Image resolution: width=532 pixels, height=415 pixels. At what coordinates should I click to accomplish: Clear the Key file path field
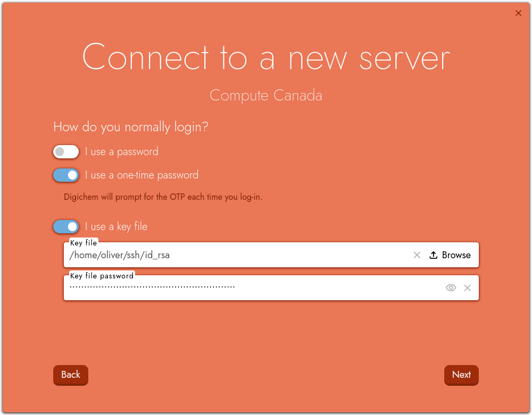coord(417,255)
